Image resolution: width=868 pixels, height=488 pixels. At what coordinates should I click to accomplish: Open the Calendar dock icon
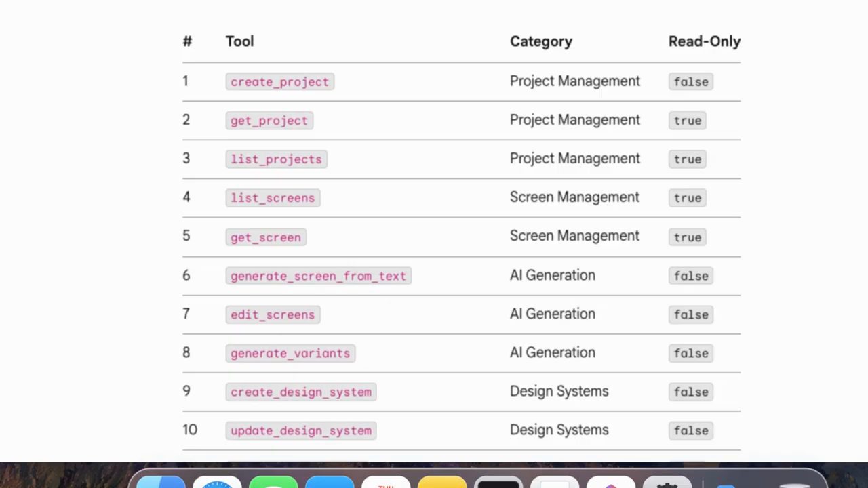point(386,482)
